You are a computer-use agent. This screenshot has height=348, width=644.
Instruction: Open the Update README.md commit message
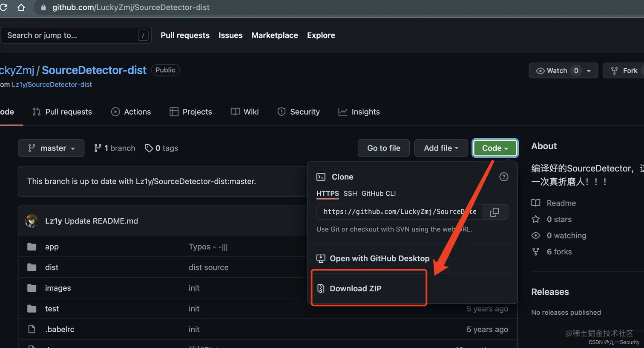point(101,221)
